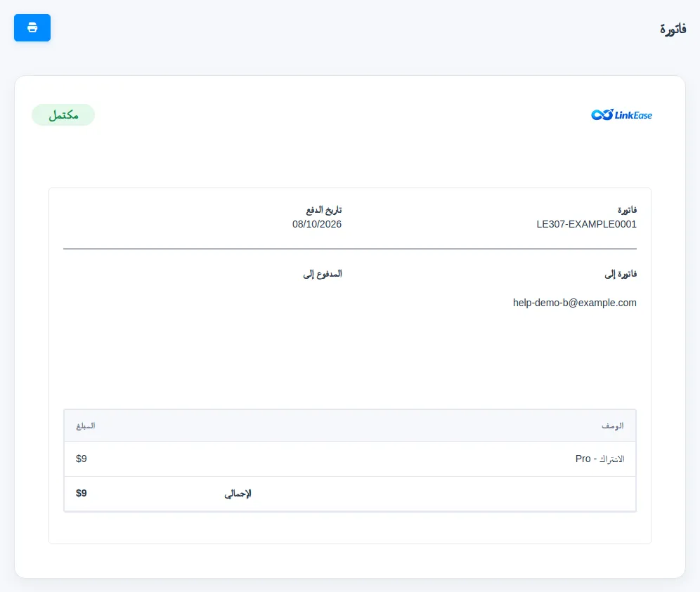Click payment date 08/10/2026

316,224
